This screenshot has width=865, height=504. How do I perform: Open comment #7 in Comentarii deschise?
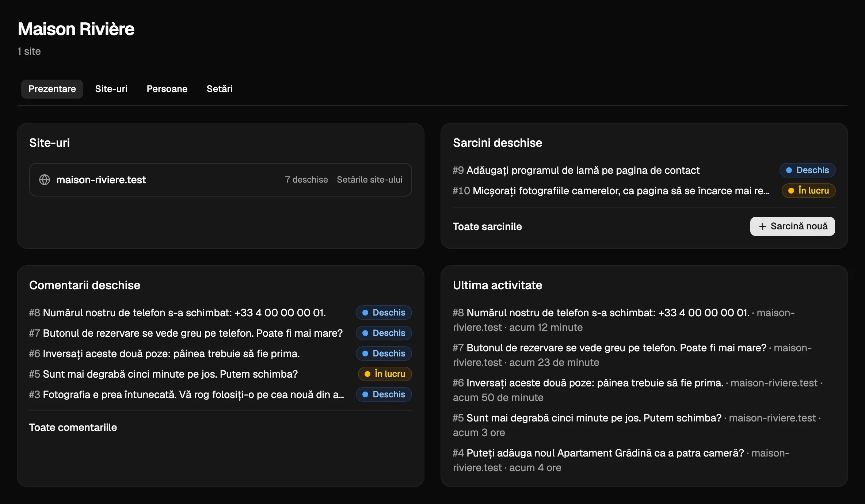pos(186,333)
